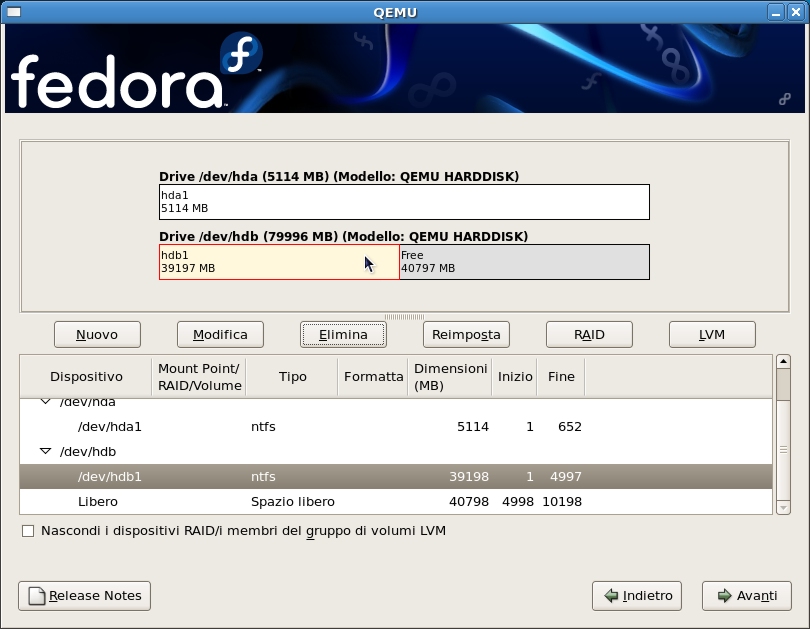
Task: Click the partition list scroll down arrow
Action: coord(783,508)
